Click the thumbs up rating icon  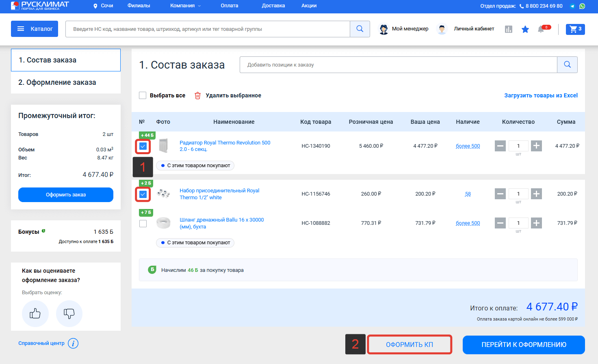coord(35,314)
